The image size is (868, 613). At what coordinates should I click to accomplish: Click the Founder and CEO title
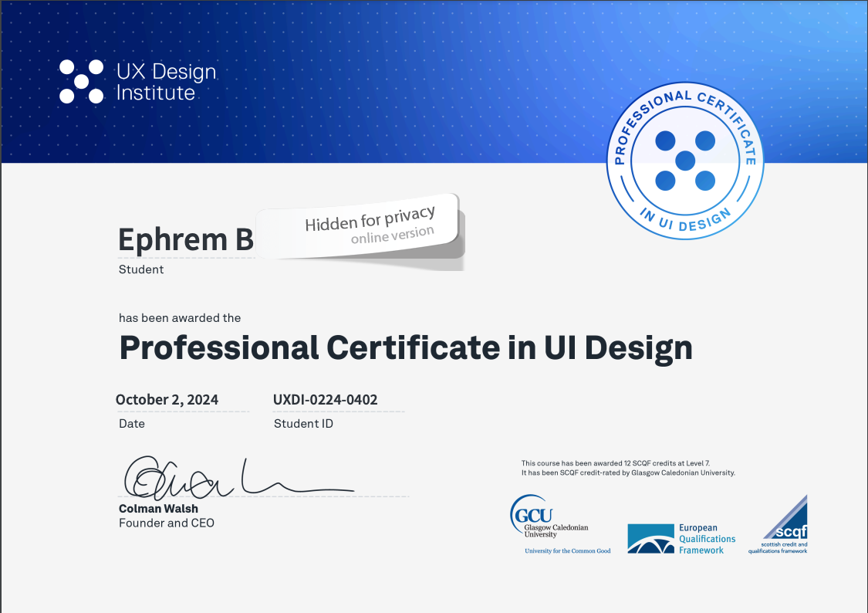(x=167, y=523)
